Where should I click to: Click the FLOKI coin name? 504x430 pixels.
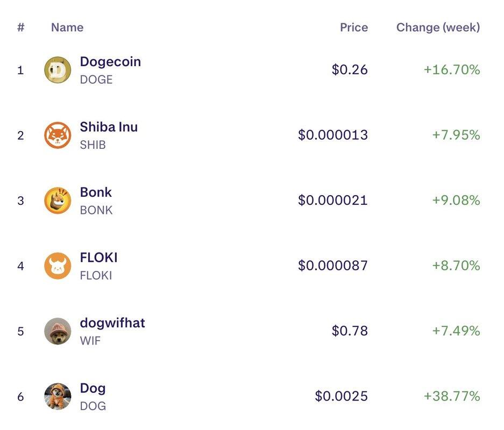(x=98, y=258)
